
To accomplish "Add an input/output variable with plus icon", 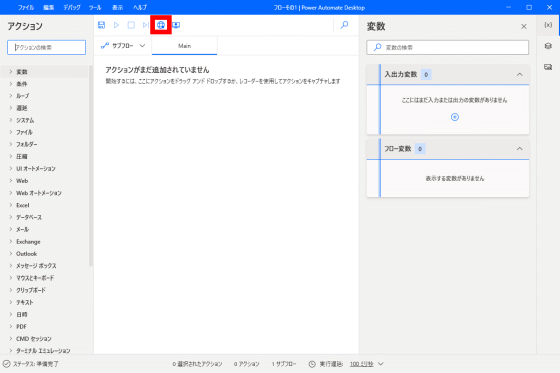I will tap(455, 117).
